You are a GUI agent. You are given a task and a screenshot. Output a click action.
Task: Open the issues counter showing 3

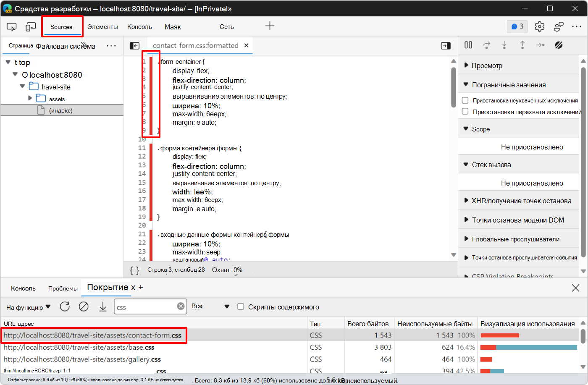517,26
